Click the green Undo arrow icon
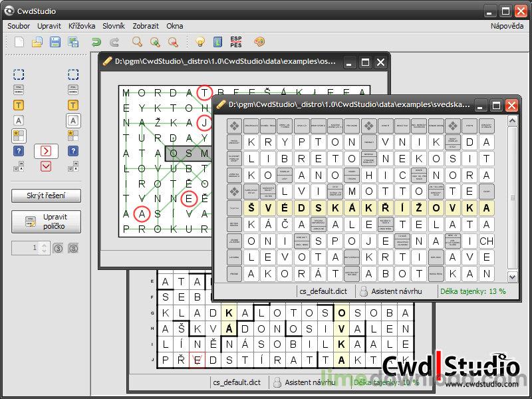Viewport: 532px width, 399px height. pos(96,41)
